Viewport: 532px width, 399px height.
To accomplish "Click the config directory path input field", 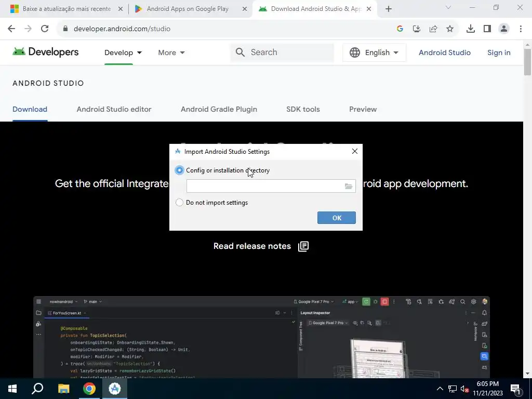I will point(265,187).
